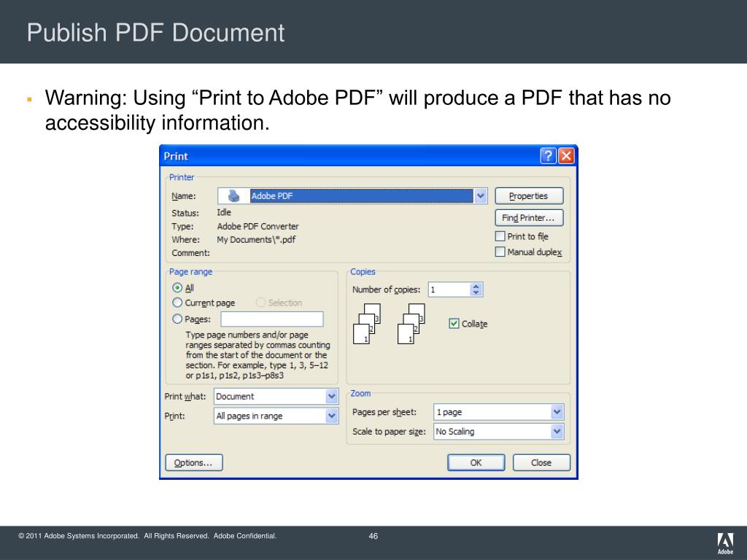
Task: Select the All page range radio
Action: pyautogui.click(x=177, y=287)
